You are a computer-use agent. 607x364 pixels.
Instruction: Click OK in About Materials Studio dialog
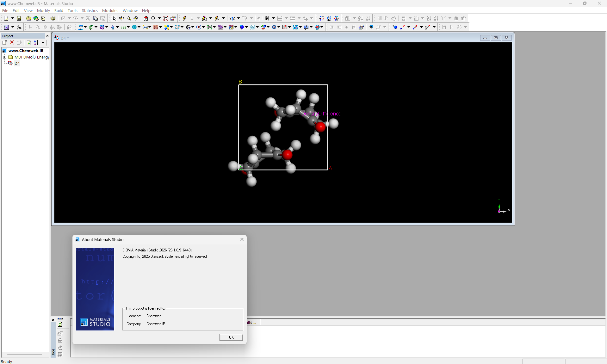tap(231, 337)
